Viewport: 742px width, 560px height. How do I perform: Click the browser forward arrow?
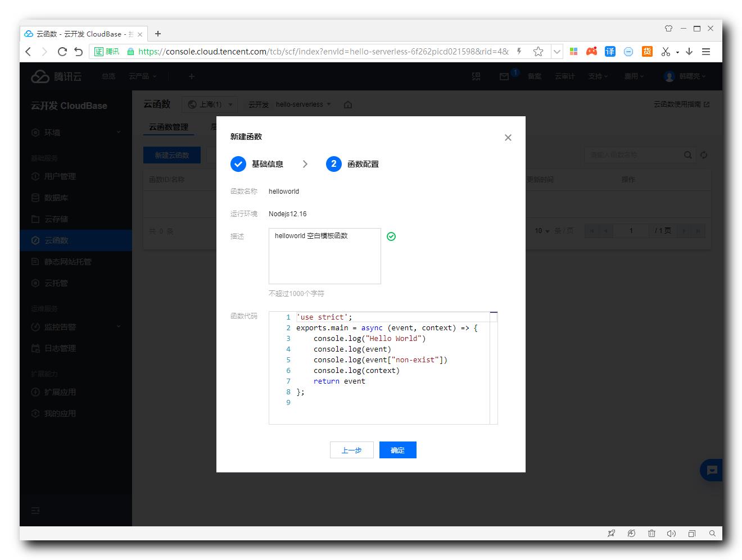[x=44, y=52]
